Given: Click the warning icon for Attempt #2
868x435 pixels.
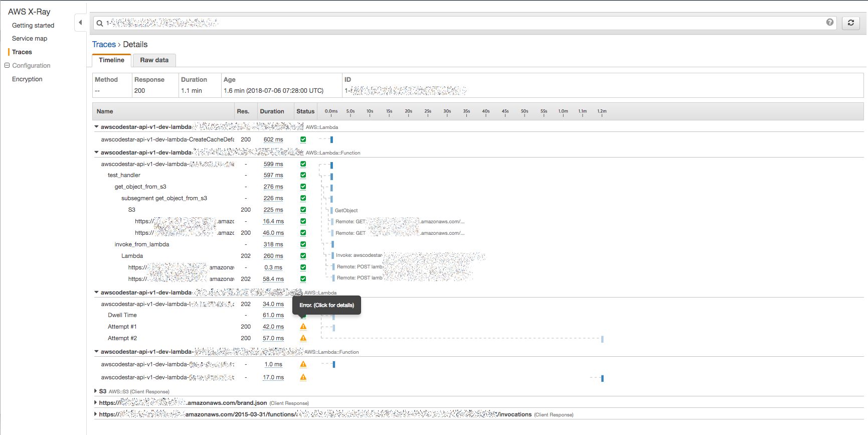Looking at the screenshot, I should tap(303, 338).
